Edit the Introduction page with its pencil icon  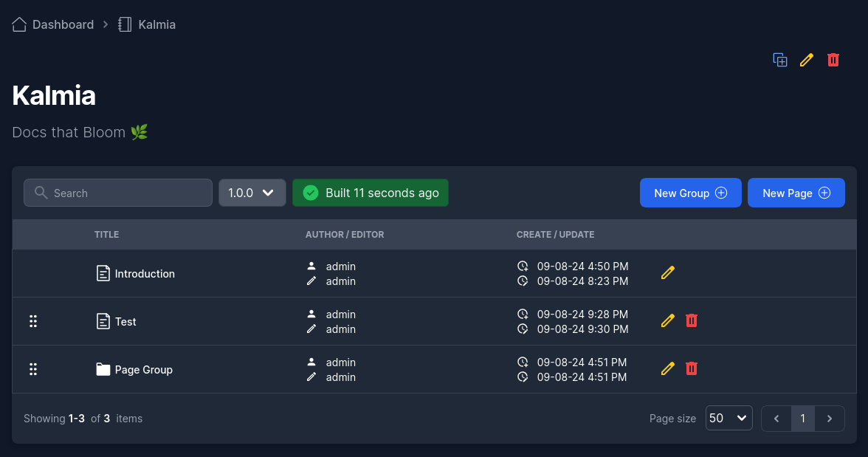coord(667,272)
